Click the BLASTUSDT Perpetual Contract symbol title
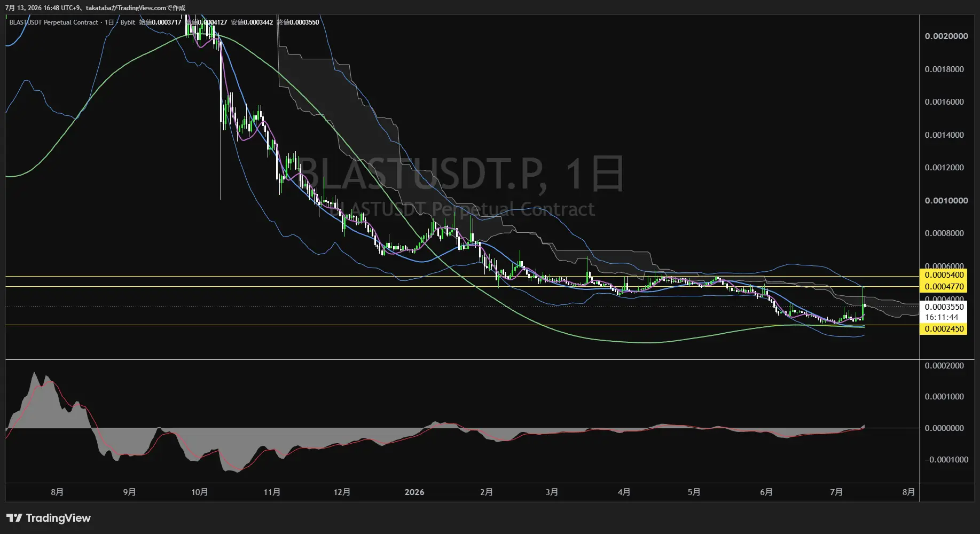980x534 pixels. 54,22
